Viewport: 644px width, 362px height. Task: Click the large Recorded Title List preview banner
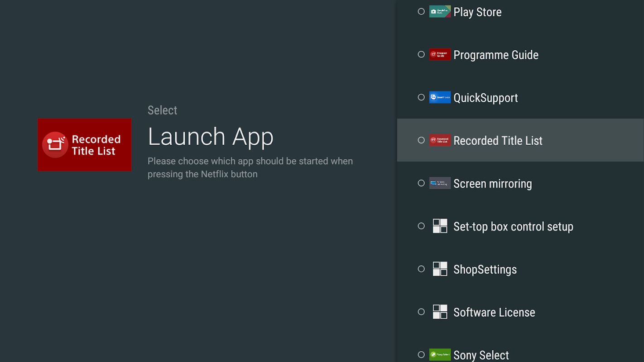[x=84, y=145]
